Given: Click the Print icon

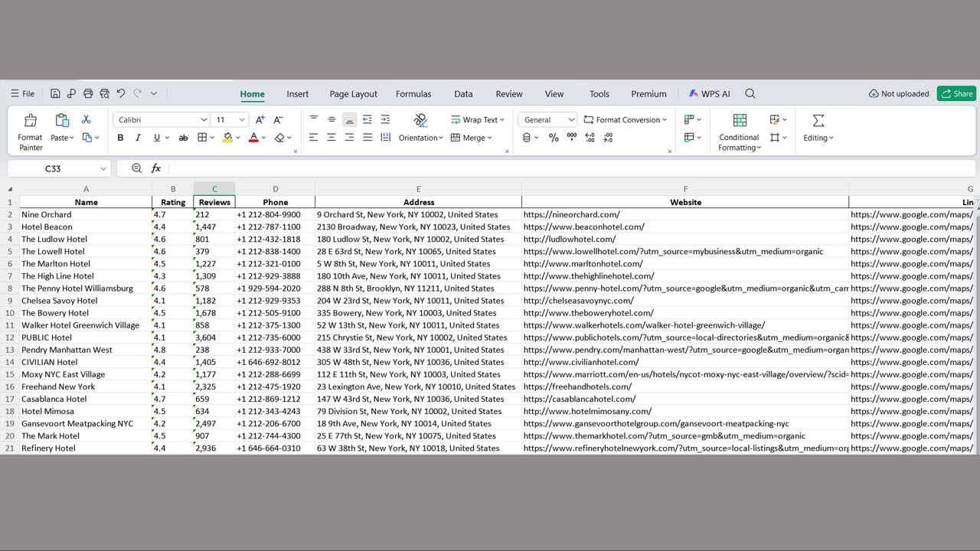Looking at the screenshot, I should (88, 93).
